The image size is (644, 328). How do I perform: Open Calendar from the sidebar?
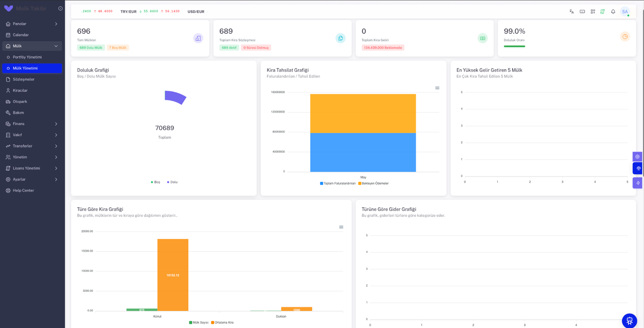point(32,35)
